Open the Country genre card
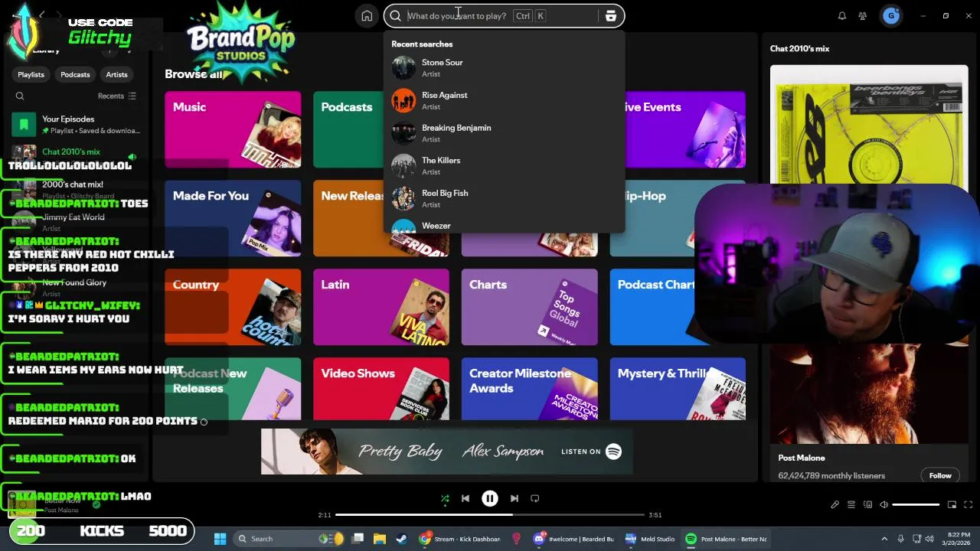The width and height of the screenshot is (980, 551). (x=233, y=307)
